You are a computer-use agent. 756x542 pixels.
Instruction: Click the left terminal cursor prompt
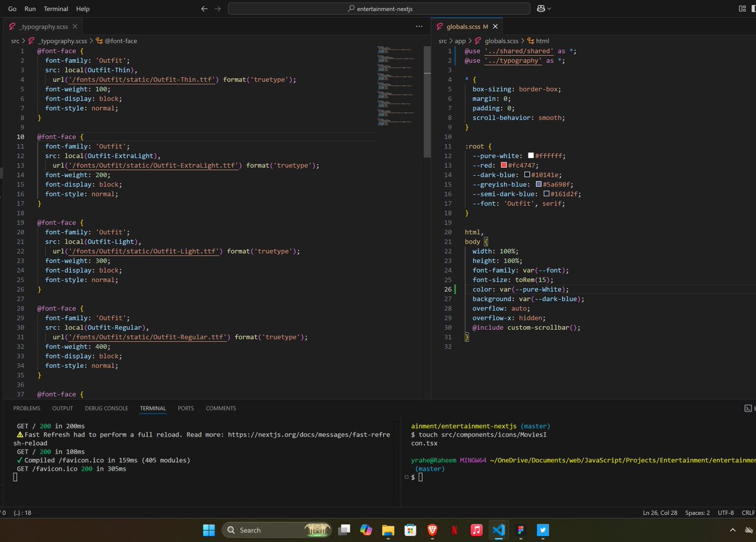coord(15,478)
